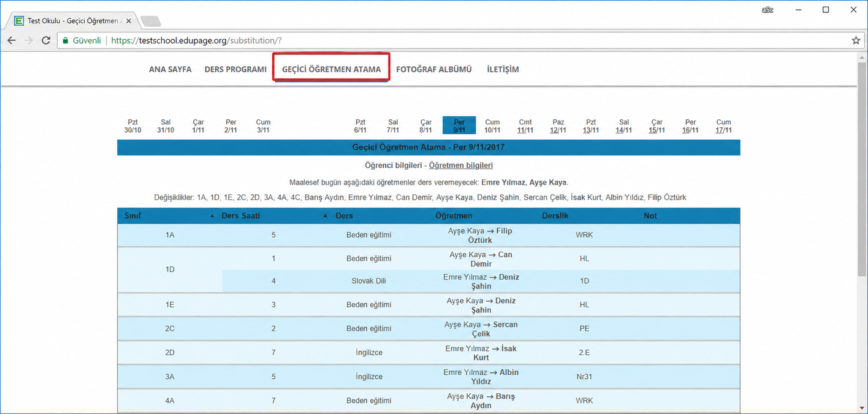
Task: Sort table by Ders Saati column arrow
Action: [x=325, y=216]
